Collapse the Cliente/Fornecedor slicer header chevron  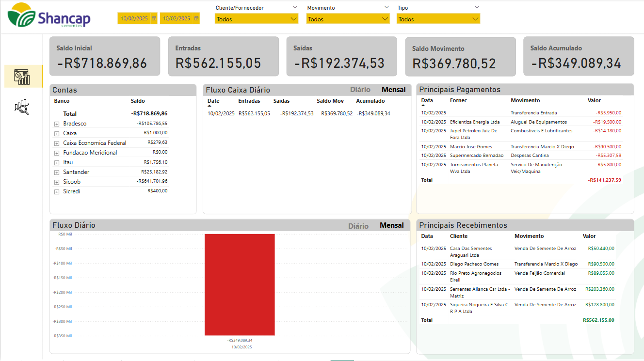pos(295,7)
